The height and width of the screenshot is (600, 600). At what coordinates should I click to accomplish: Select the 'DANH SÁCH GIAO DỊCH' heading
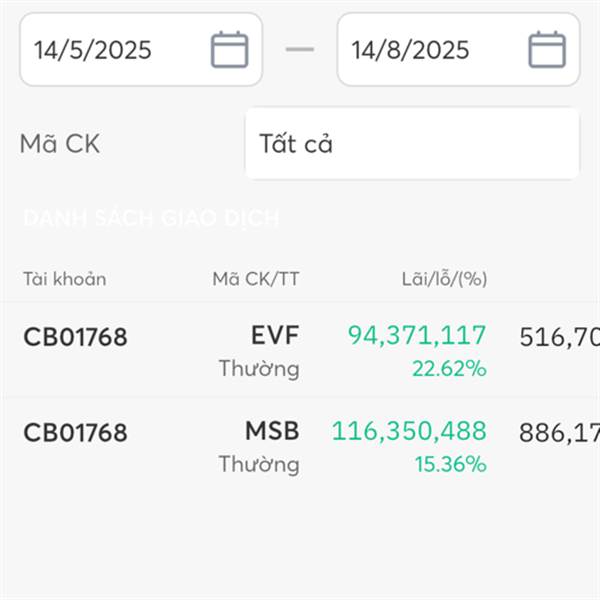(x=152, y=218)
